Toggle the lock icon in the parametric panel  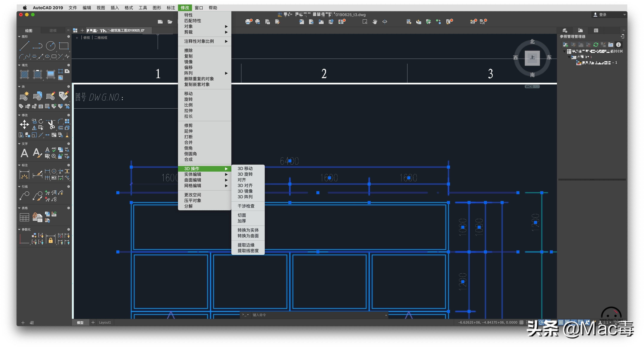pos(51,240)
